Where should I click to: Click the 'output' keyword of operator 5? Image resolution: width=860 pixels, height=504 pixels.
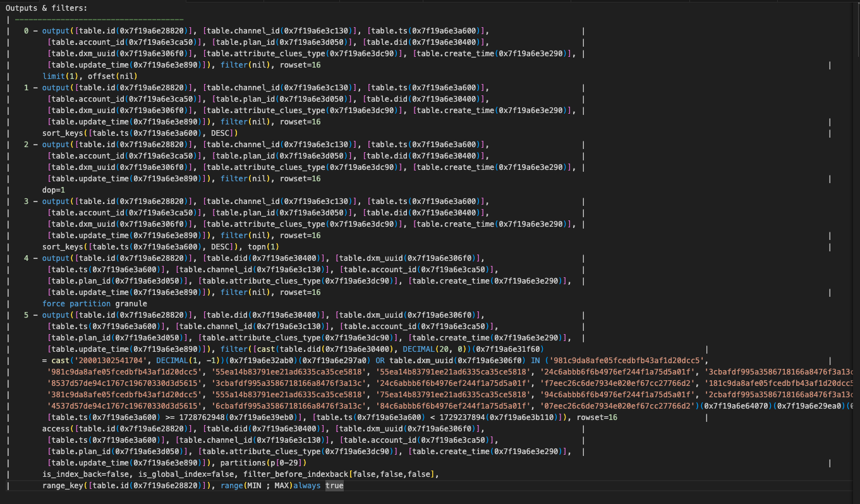point(56,315)
